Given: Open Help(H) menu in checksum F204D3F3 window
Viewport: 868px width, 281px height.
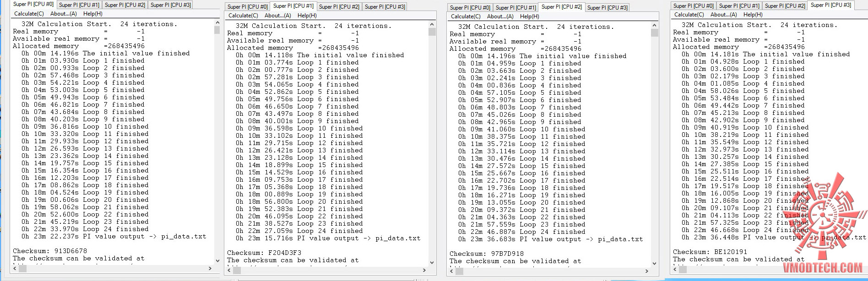Looking at the screenshot, I should pos(307,16).
